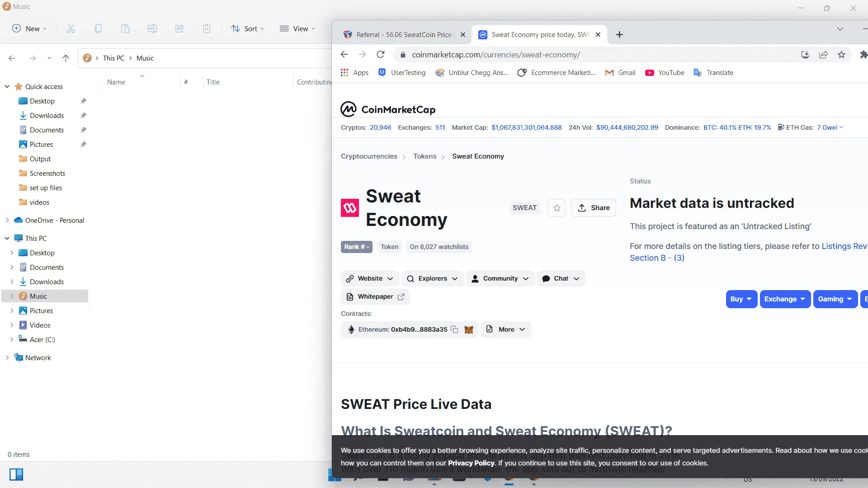
Task: Open the Sort dropdown in File Explorer
Action: point(247,28)
